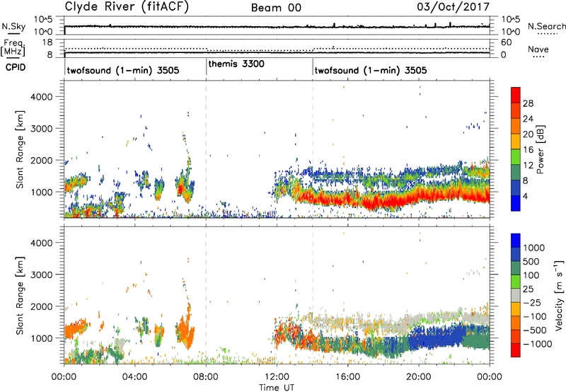Click the '28' tick on the Power colorbar

tap(528, 103)
